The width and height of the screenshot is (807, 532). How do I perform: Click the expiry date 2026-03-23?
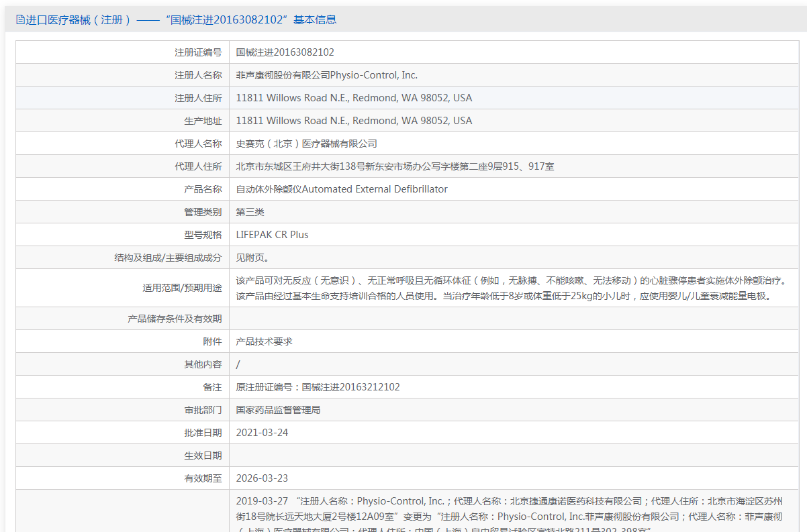point(263,478)
